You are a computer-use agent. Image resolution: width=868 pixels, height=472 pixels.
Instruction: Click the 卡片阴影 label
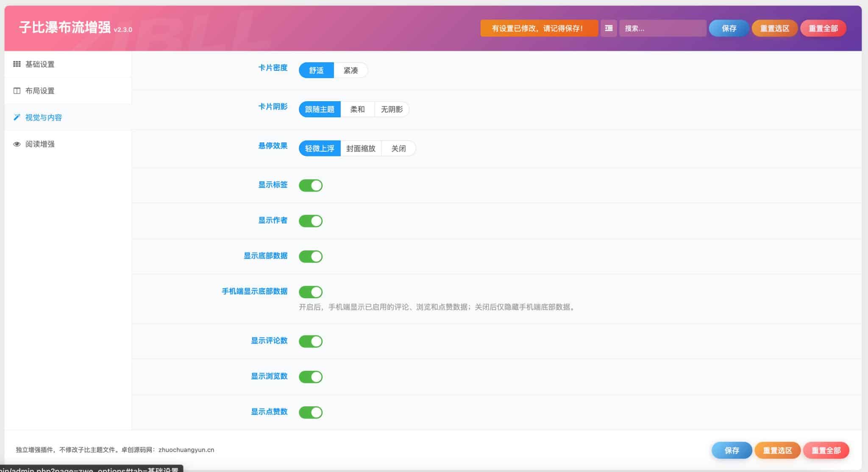point(273,107)
